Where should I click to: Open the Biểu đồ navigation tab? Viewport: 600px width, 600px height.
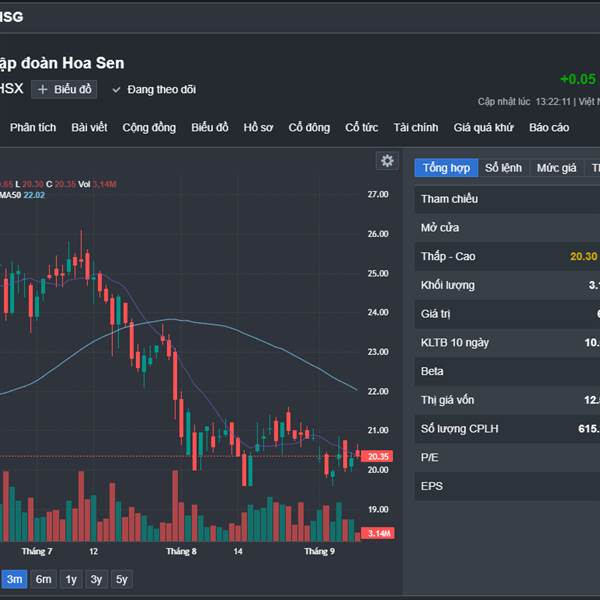tap(210, 127)
